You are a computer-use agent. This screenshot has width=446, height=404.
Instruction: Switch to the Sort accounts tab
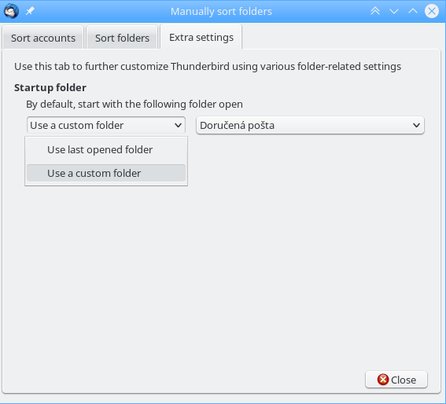pyautogui.click(x=43, y=38)
